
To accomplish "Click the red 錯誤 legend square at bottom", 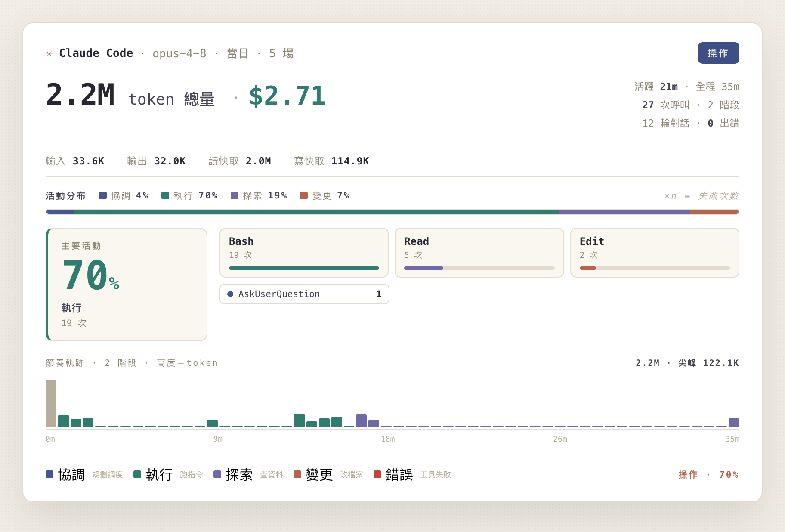I will 377,474.
